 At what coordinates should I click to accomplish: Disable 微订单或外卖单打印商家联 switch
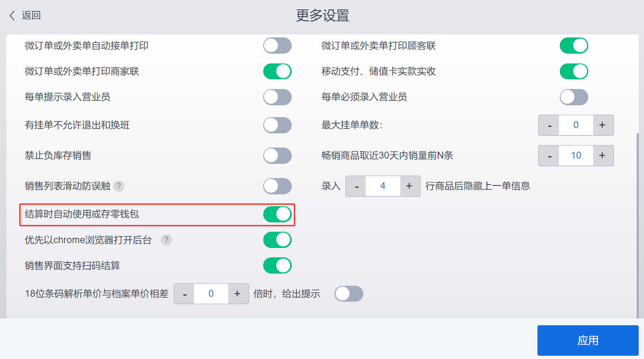[277, 72]
